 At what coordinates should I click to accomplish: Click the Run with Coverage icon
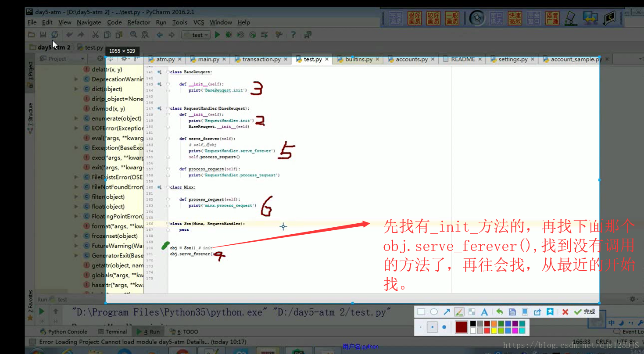click(x=240, y=35)
